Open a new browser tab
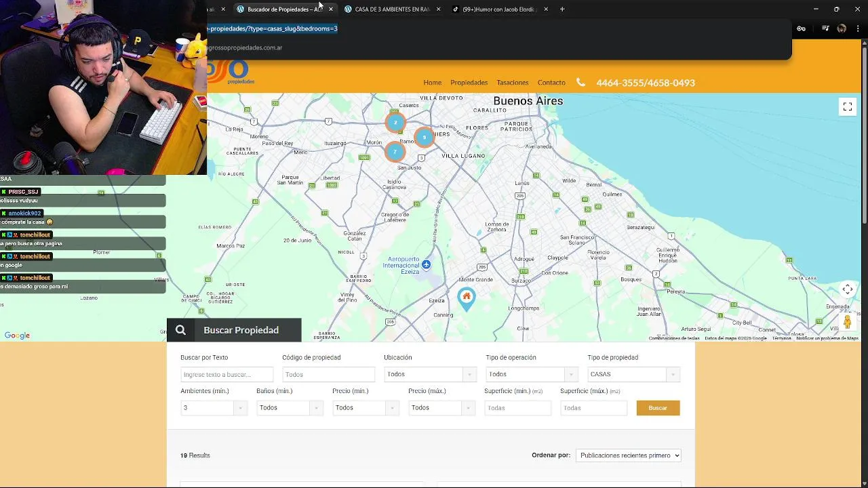The width and height of the screenshot is (868, 488). pos(562,9)
